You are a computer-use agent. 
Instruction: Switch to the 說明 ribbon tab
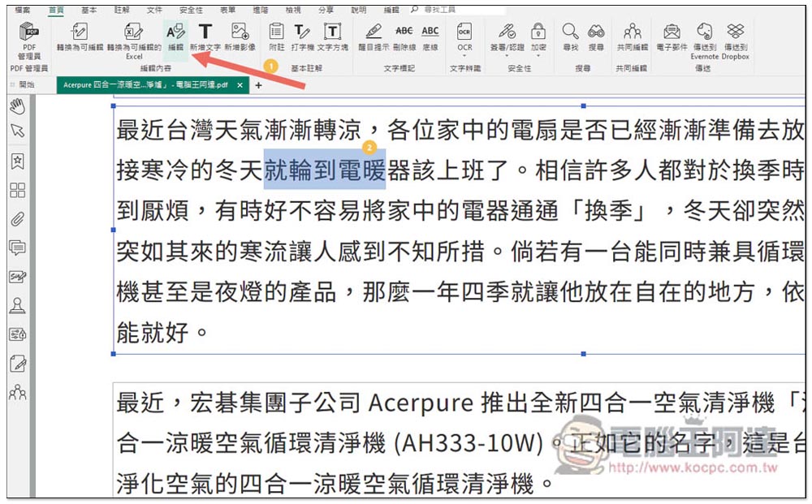(x=358, y=9)
